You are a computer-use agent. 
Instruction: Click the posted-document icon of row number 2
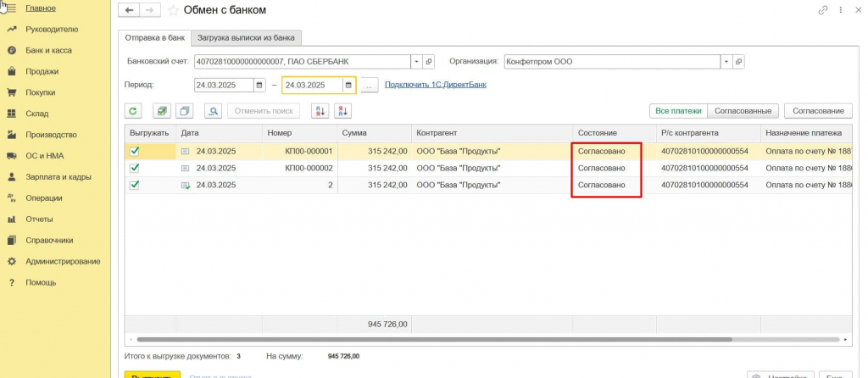(x=186, y=186)
